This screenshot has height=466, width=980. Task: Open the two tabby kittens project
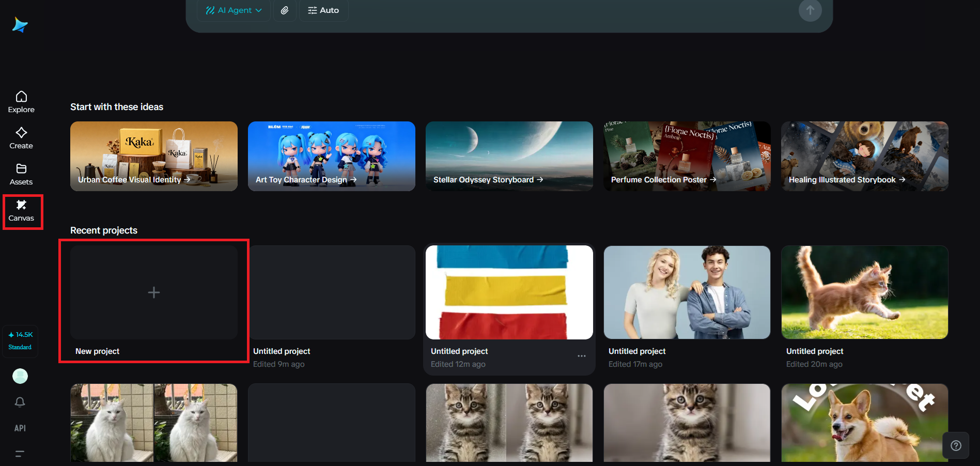pos(509,423)
